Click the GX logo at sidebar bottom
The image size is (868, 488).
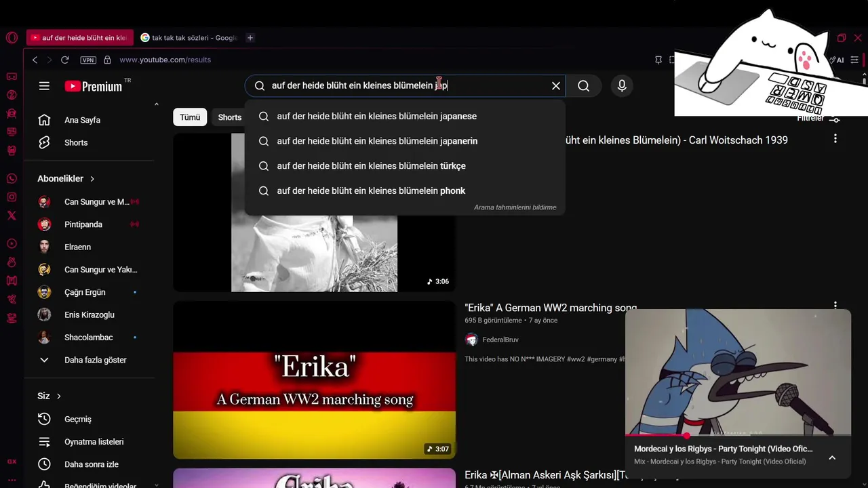point(12,462)
